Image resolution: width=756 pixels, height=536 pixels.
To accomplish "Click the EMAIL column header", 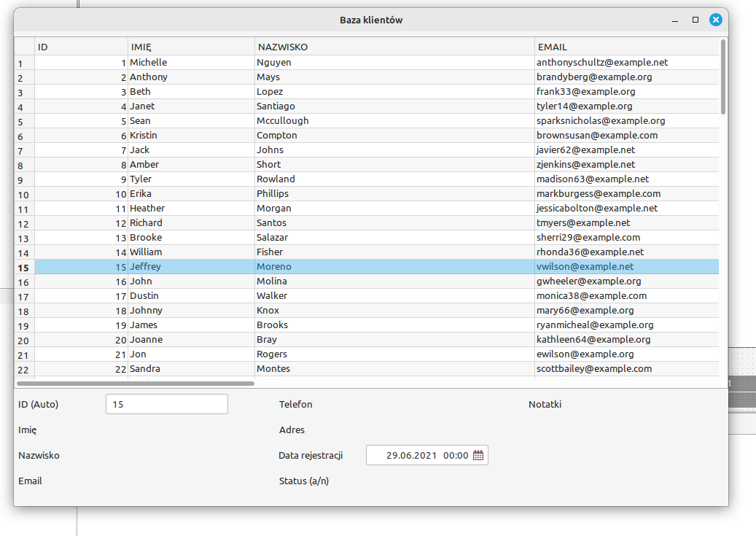I will tap(626, 47).
